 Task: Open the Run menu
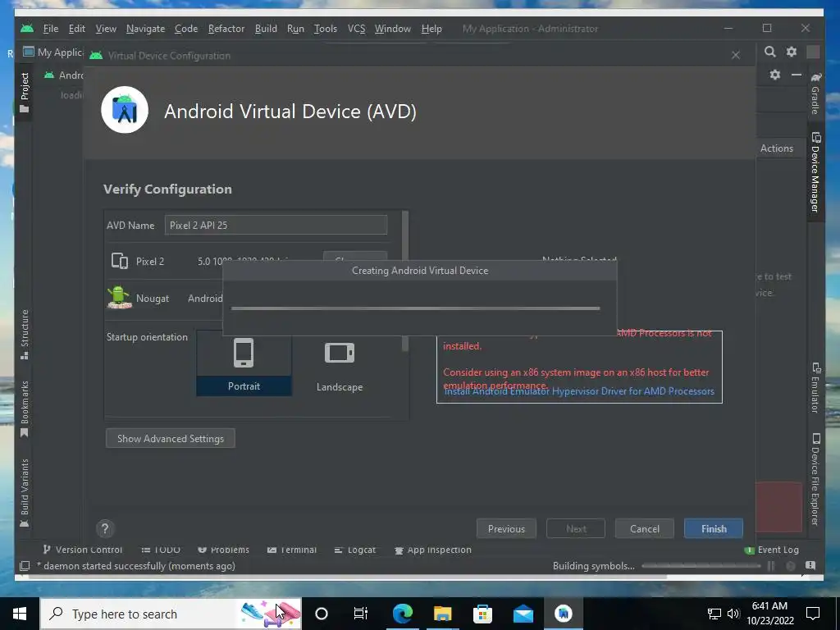(295, 29)
